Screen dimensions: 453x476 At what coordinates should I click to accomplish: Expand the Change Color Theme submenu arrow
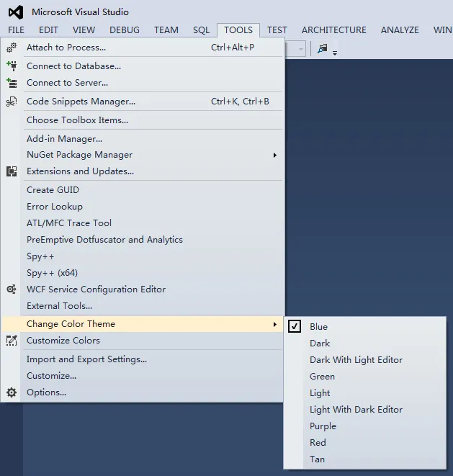click(x=275, y=324)
